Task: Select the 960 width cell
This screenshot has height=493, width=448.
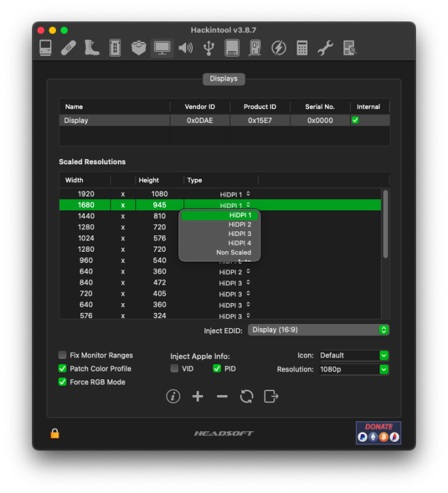Action: [x=86, y=260]
